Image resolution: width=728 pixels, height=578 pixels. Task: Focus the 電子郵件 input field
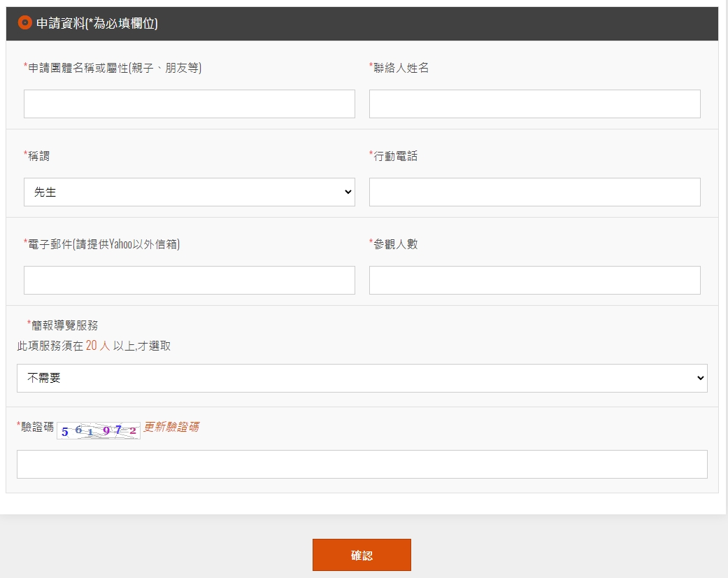tap(189, 281)
